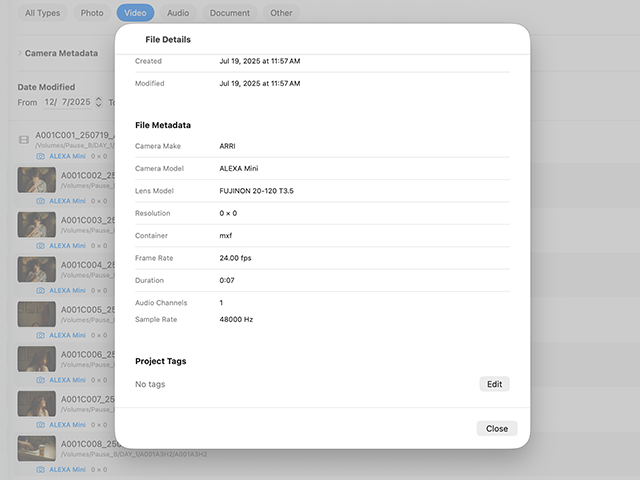Click camera icon under A001C005 clip
The image size is (640, 480).
point(40,335)
